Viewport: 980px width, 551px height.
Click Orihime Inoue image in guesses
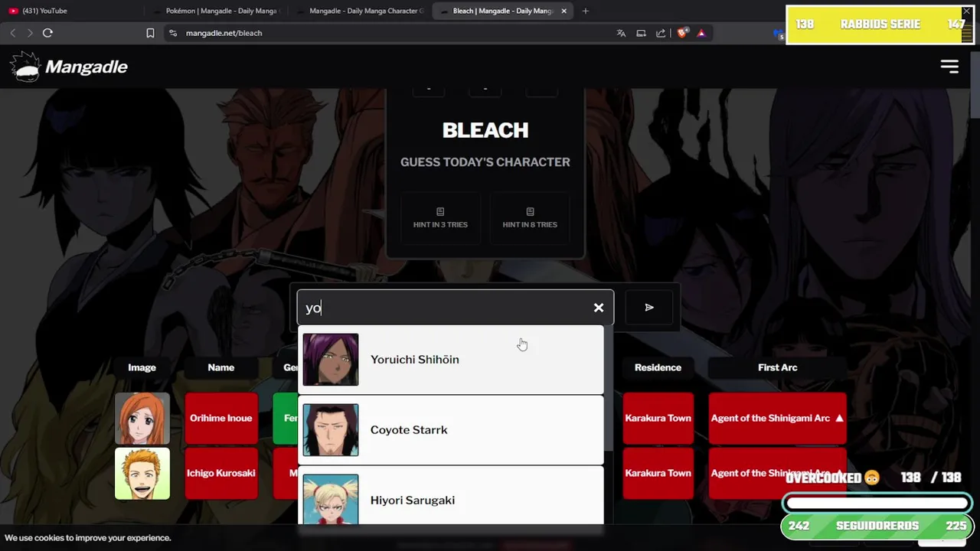click(142, 419)
